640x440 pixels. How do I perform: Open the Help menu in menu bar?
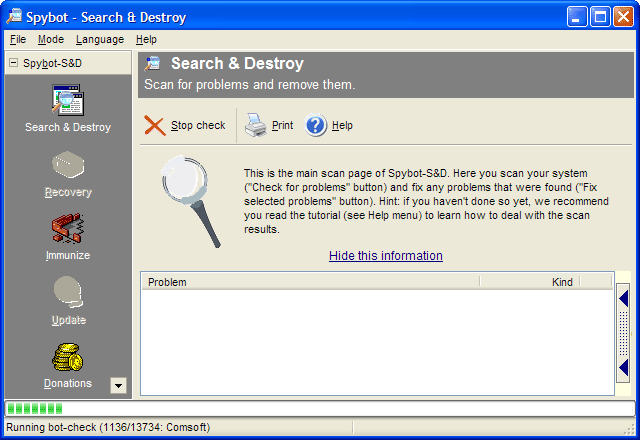tap(146, 39)
